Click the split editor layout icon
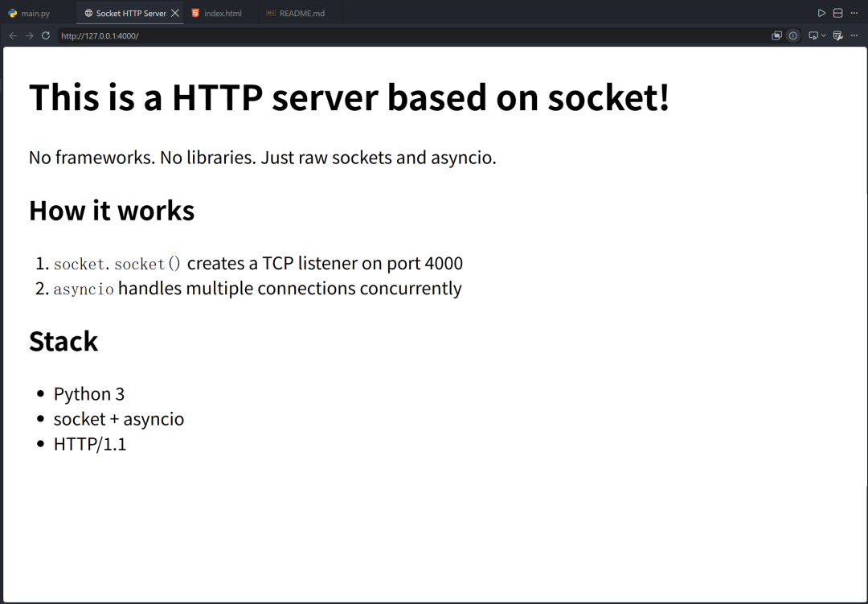The image size is (868, 604). pos(838,14)
